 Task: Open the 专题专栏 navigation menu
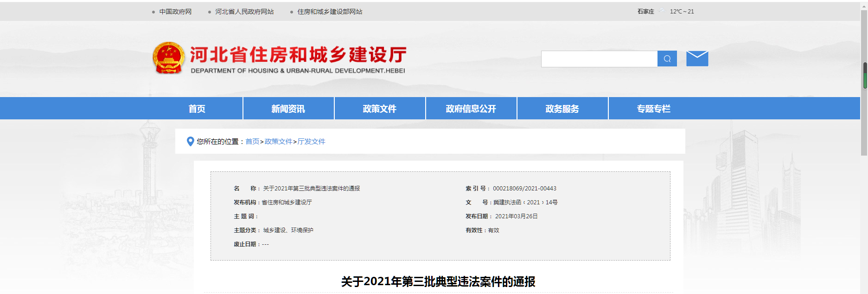(x=653, y=108)
